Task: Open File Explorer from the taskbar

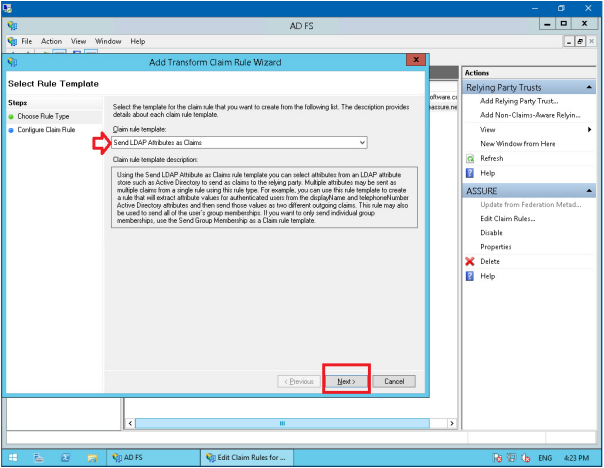Action: tap(92, 457)
